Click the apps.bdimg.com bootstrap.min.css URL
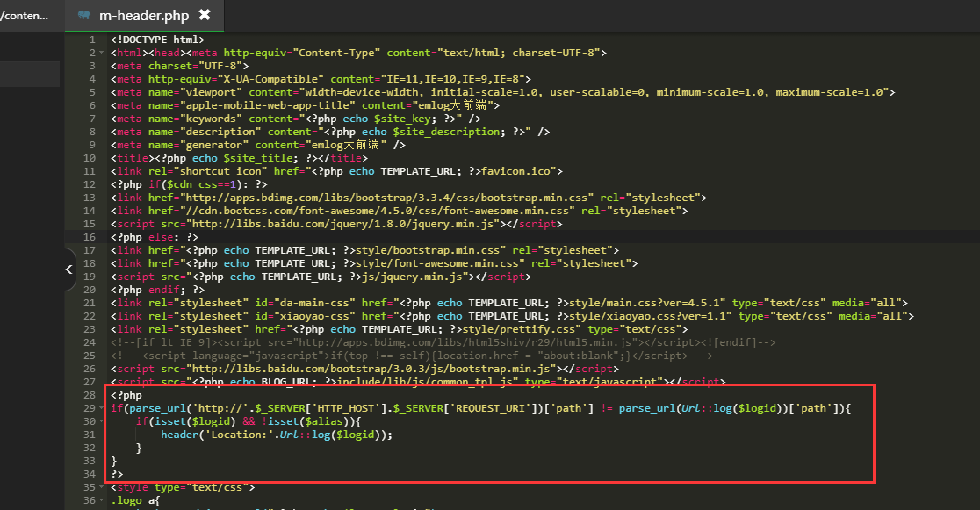This screenshot has width=980, height=510. pyautogui.click(x=387, y=198)
